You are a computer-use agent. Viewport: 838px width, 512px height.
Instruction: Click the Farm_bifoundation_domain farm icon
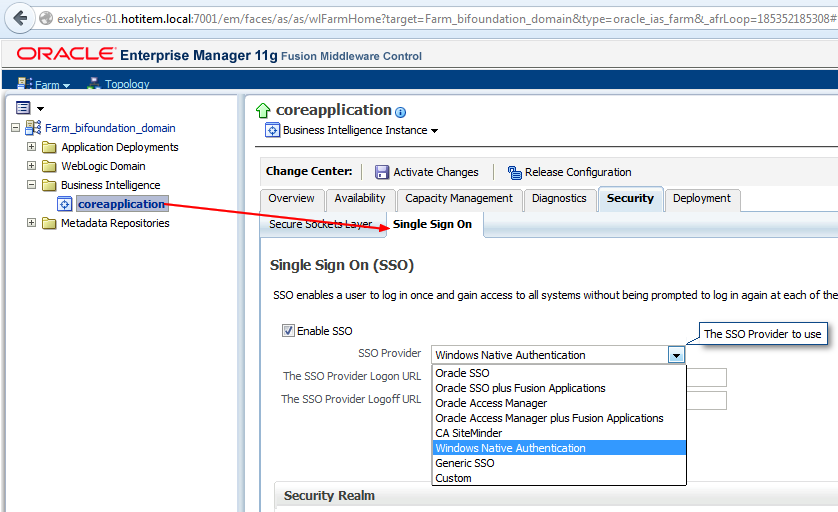[x=33, y=128]
